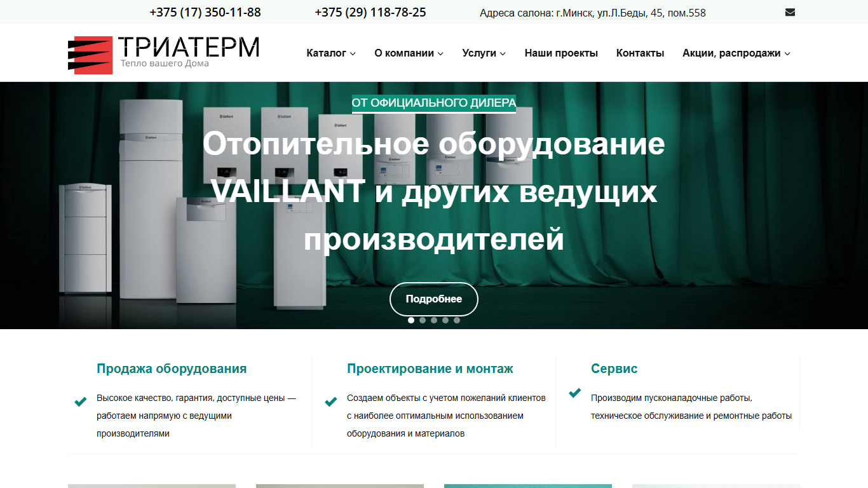Screen dimensions: 868x488
Task: Click the Тепло вашего Дома tagline
Action: (165, 64)
